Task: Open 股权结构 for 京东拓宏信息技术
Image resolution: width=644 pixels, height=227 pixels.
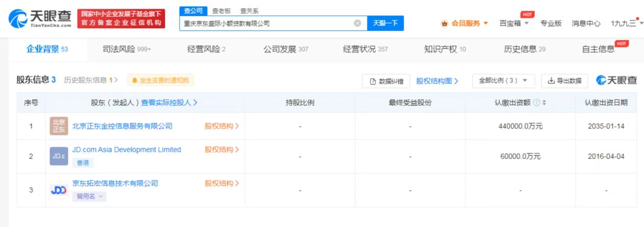Action: point(222,183)
